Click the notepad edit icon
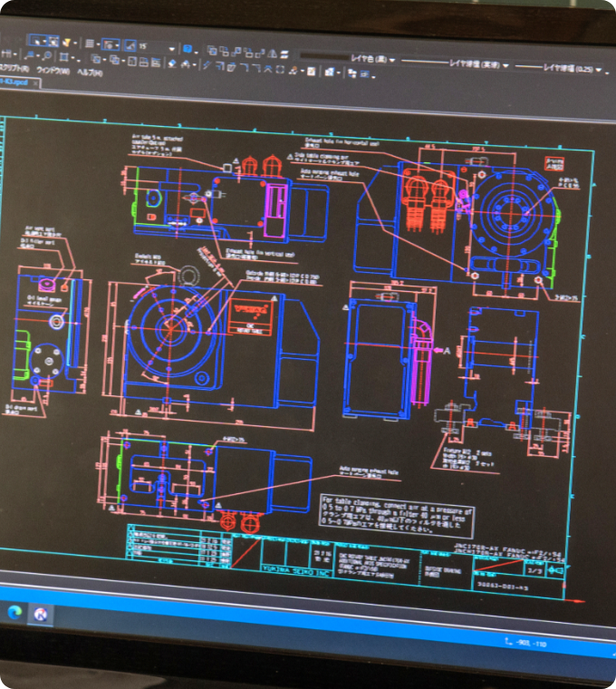 [x=311, y=72]
